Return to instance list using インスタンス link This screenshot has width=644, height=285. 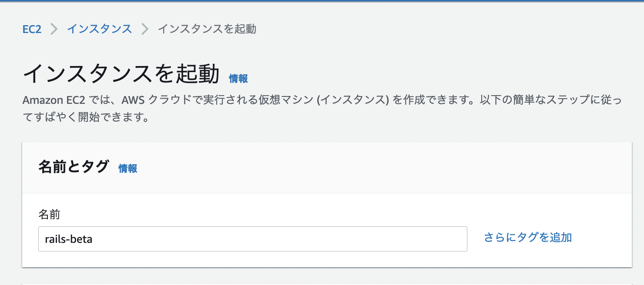tap(99, 29)
